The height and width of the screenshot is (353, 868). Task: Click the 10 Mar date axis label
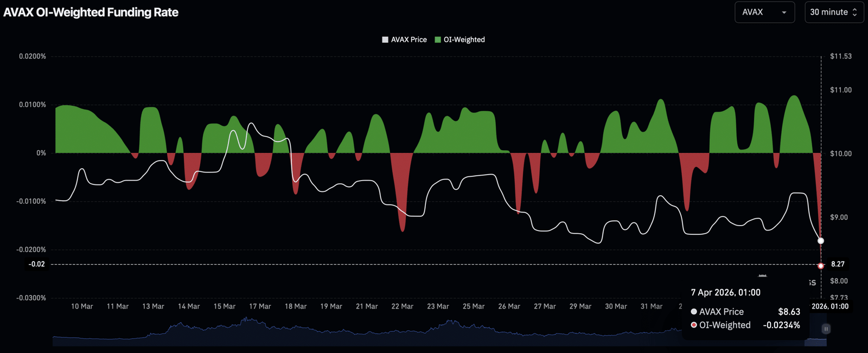point(82,306)
